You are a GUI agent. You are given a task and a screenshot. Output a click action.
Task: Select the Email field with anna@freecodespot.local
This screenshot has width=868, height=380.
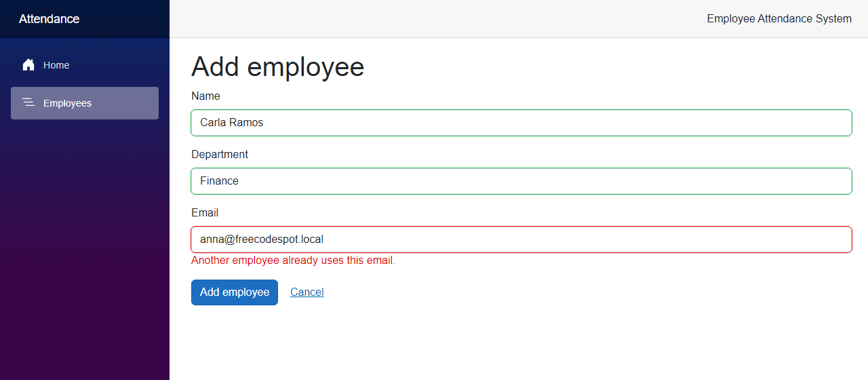521,240
